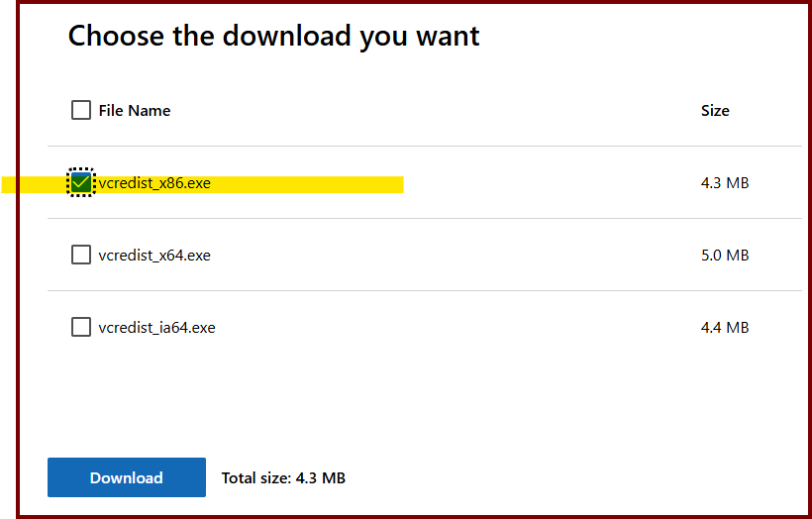
Task: Click the Total size: 4.3 MB text
Action: tap(283, 478)
